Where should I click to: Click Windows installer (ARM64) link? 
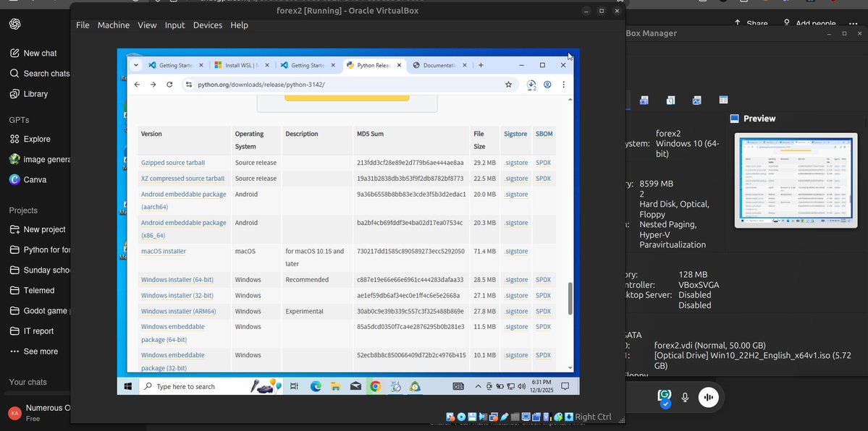click(x=178, y=311)
